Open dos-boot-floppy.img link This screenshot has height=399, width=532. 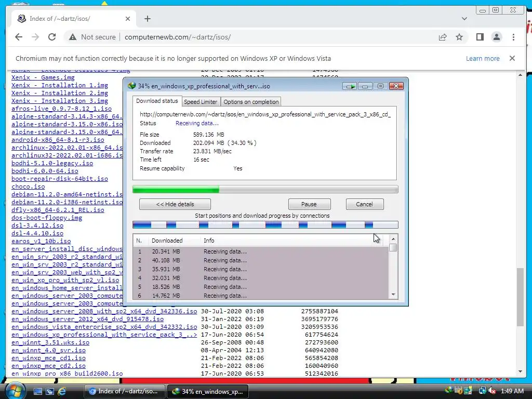(x=47, y=218)
